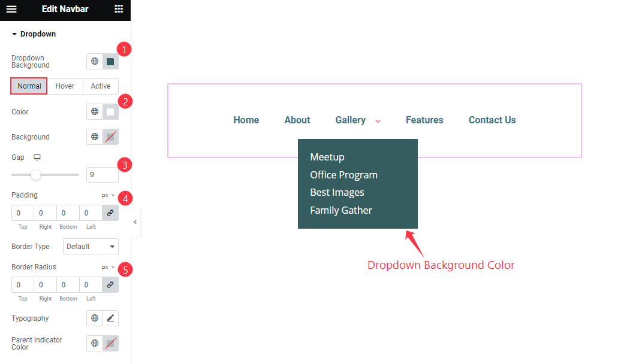Click the Gallery menu item in navbar

[x=351, y=120]
